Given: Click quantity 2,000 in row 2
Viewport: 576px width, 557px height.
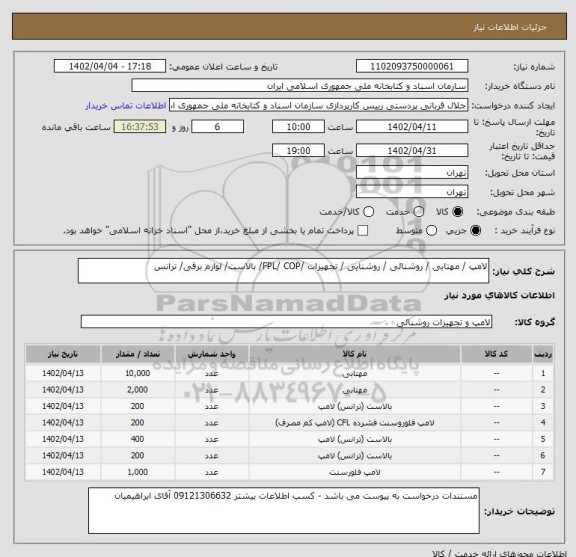Looking at the screenshot, I should coord(138,390).
